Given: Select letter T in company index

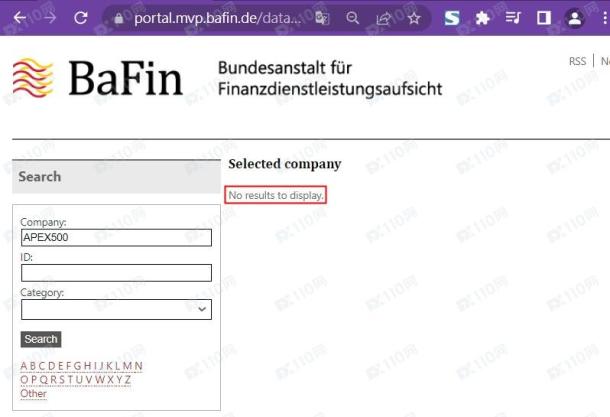Looking at the screenshot, I should pos(70,379).
